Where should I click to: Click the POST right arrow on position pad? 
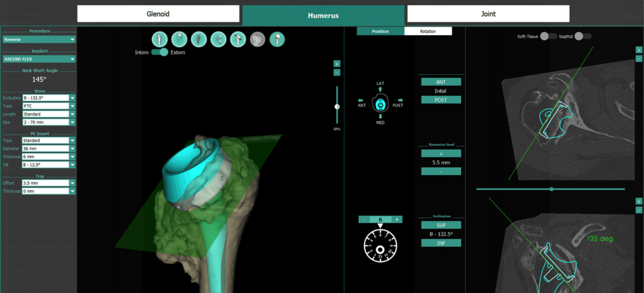[400, 100]
